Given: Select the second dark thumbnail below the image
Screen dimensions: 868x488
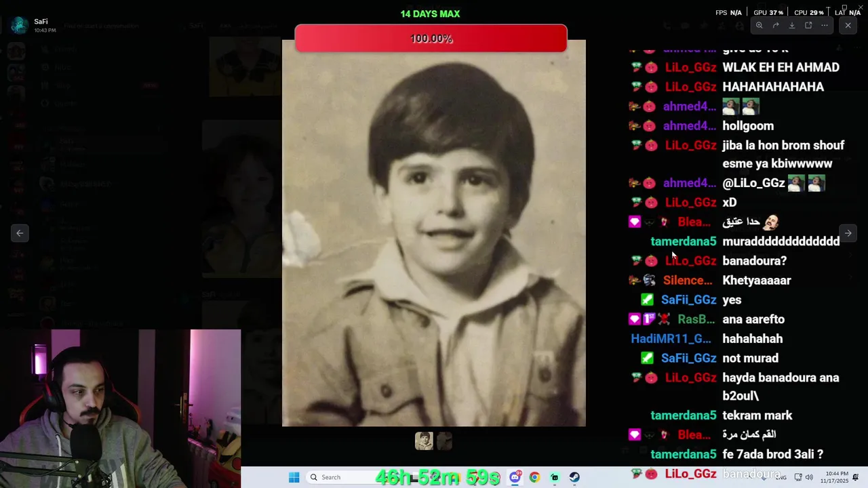Looking at the screenshot, I should click(x=444, y=441).
